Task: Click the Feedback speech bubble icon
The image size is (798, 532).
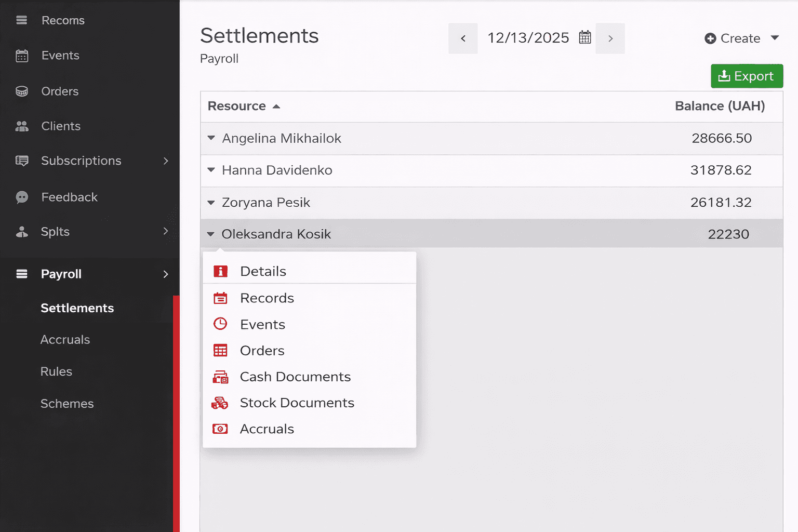Action: (22, 197)
